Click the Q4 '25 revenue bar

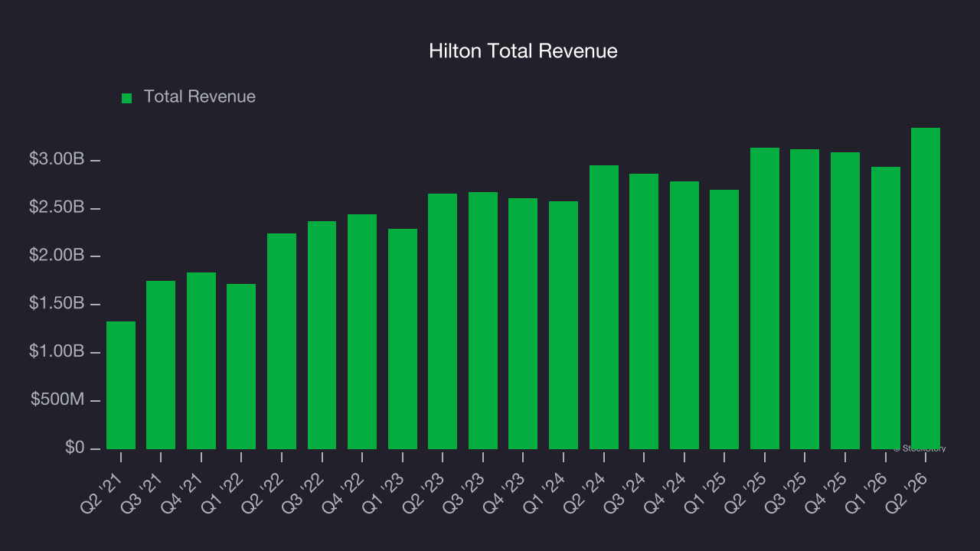pyautogui.click(x=845, y=301)
